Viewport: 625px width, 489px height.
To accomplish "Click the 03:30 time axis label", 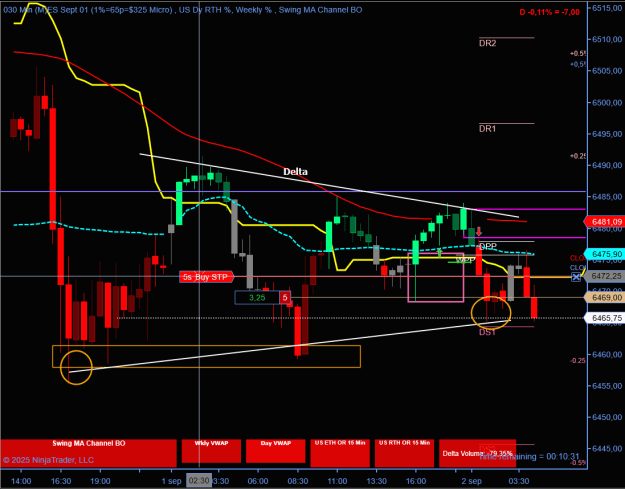I will coord(519,481).
